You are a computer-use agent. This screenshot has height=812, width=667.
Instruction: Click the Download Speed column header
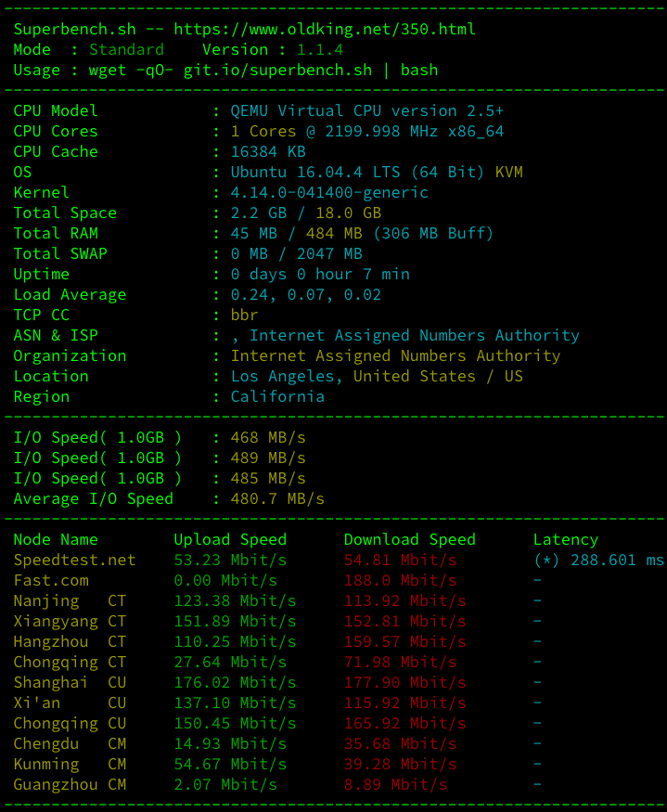point(409,539)
